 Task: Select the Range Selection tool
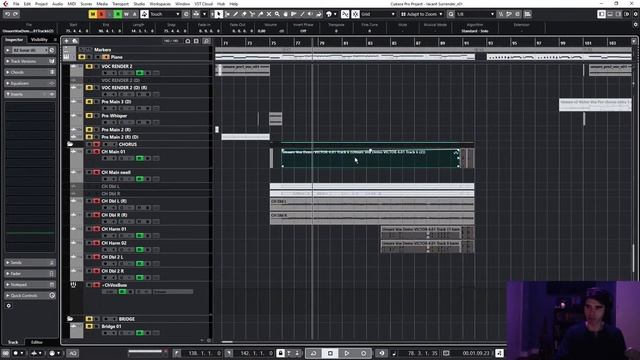pyautogui.click(x=227, y=14)
